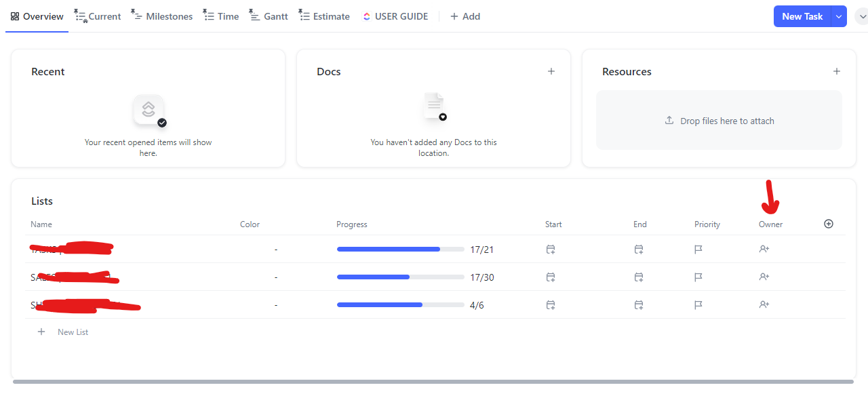Image resolution: width=868 pixels, height=417 pixels.
Task: Expand the chevron at the top right corner
Action: [862, 16]
